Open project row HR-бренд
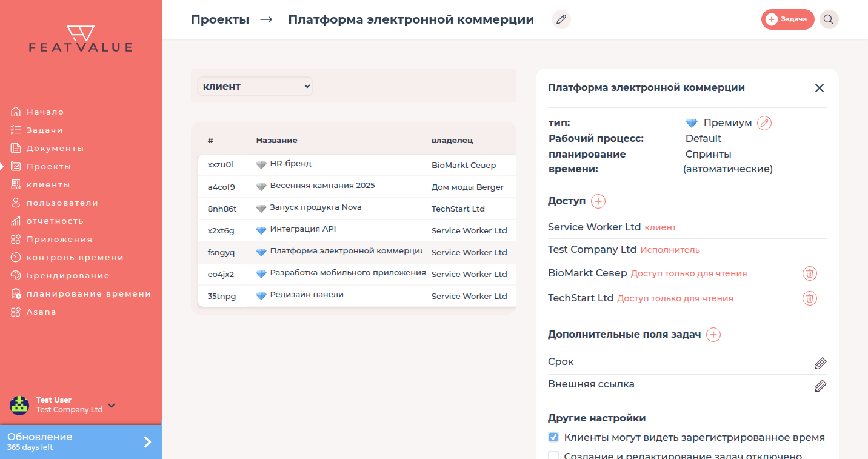Image resolution: width=868 pixels, height=459 pixels. pos(357,165)
